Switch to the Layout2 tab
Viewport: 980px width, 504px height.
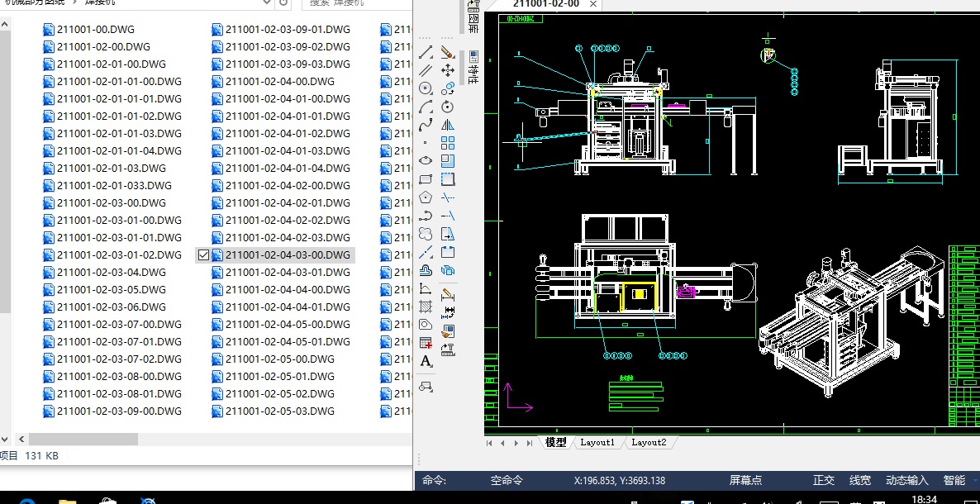click(x=649, y=442)
